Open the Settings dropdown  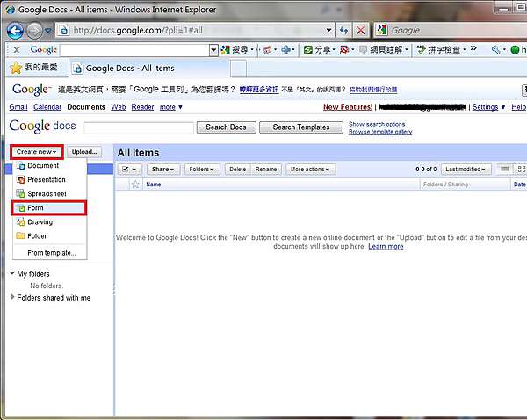488,107
